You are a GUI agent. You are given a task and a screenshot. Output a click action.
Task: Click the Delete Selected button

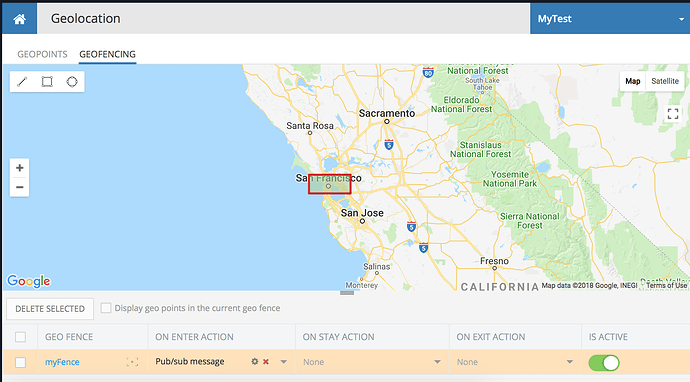pyautogui.click(x=50, y=309)
